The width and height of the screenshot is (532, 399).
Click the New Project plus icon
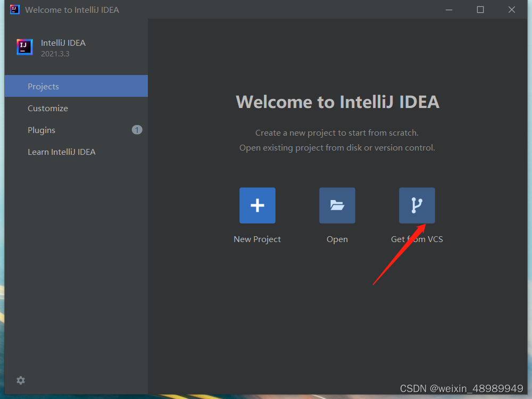pos(257,205)
